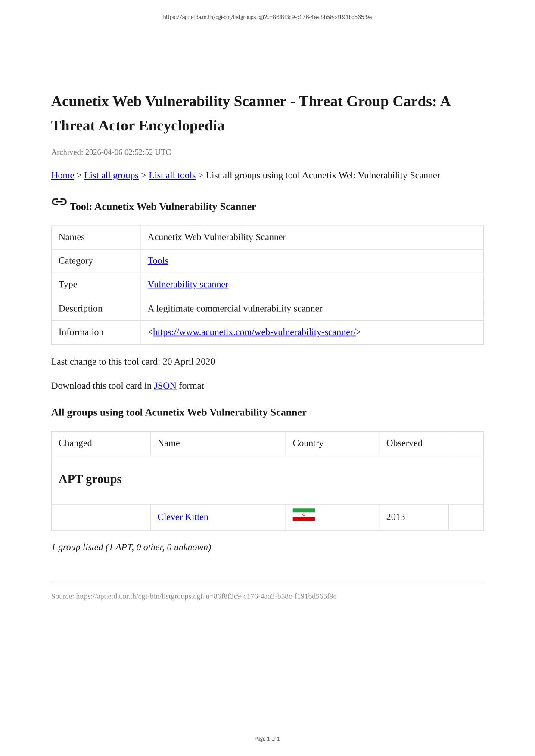The image size is (535, 756).
Task: Go to List all groups breadcrumb
Action: pos(111,175)
